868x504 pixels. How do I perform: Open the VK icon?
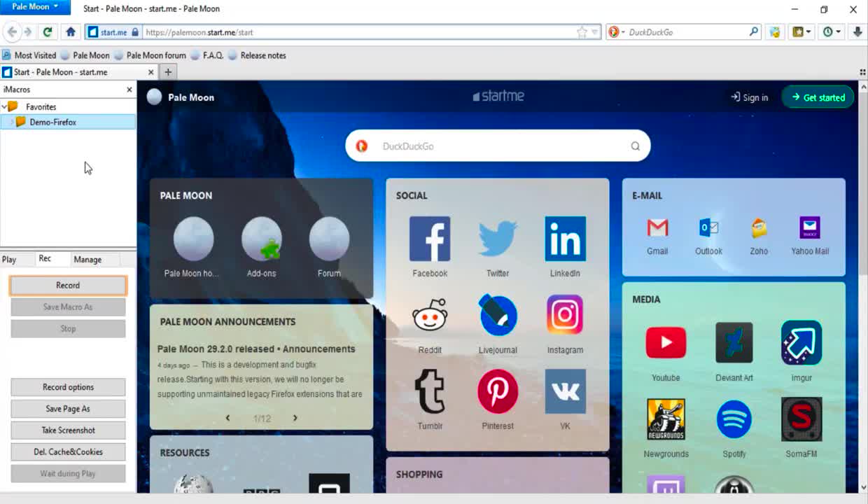point(565,391)
